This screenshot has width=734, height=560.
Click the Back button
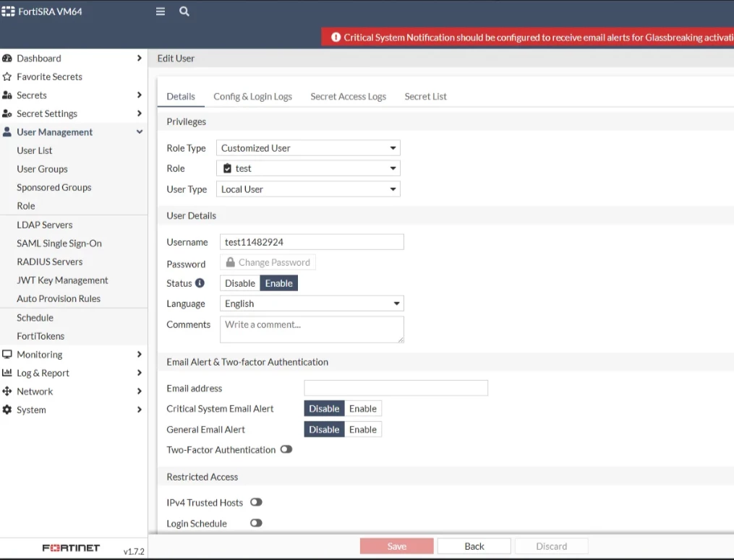coord(474,546)
